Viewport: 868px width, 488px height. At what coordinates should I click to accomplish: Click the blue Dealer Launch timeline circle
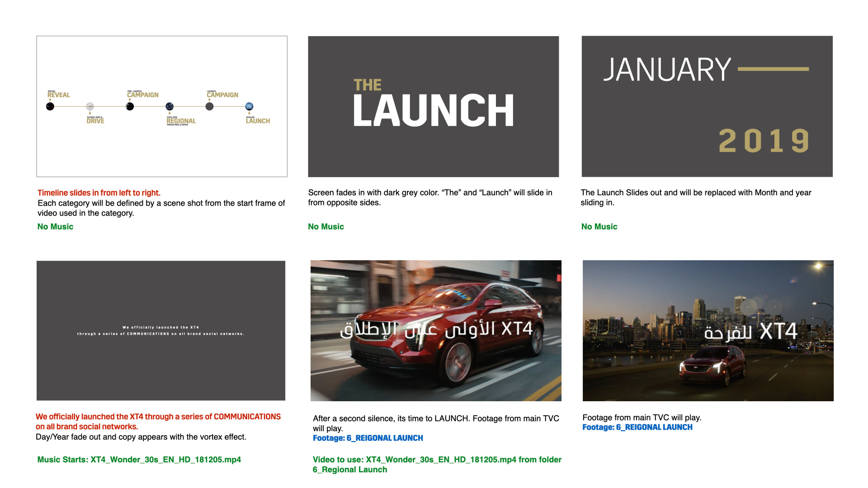click(x=249, y=107)
